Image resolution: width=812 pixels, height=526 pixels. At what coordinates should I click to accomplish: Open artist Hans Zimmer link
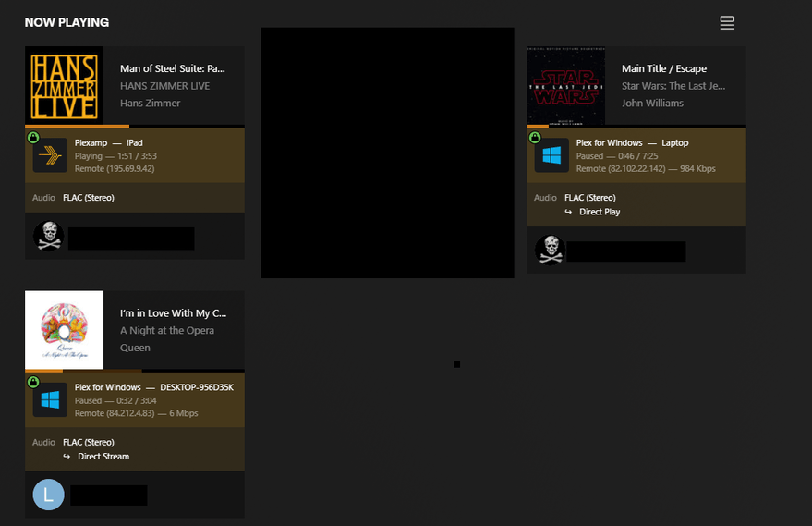[x=151, y=104]
